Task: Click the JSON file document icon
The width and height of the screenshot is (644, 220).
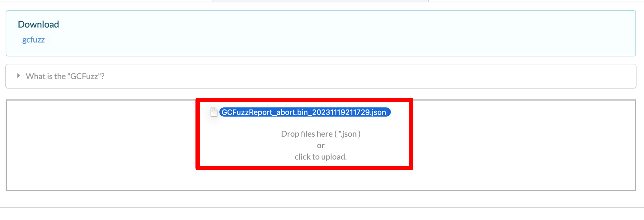Action: point(214,112)
